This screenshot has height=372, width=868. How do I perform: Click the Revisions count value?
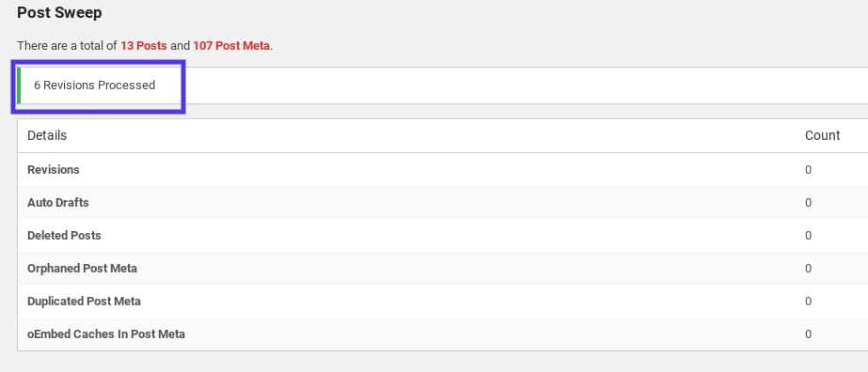(808, 170)
